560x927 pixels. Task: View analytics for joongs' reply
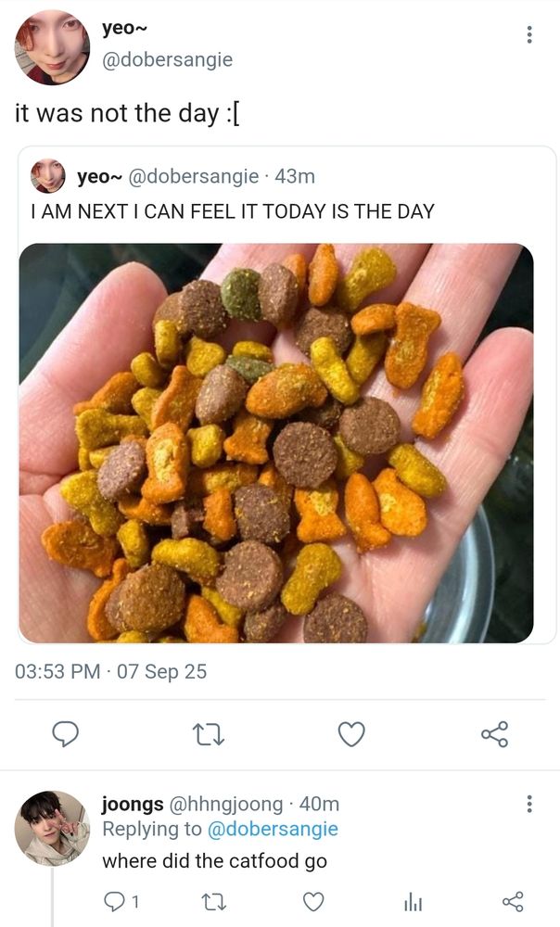(412, 901)
